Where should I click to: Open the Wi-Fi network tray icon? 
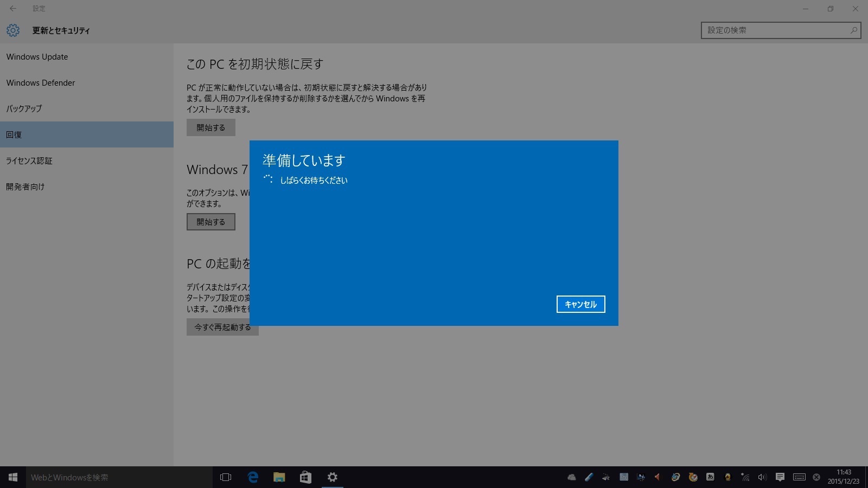click(745, 477)
